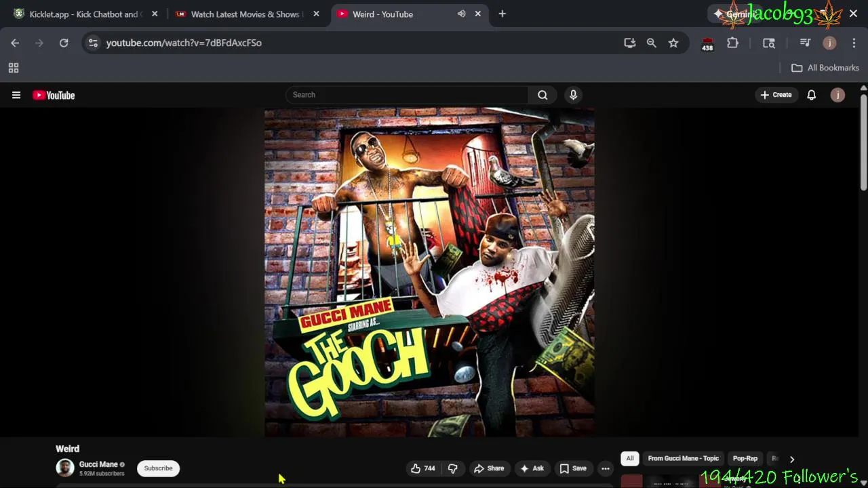Install app icon in the address bar
Screen dimensions: 868x488
tap(630, 43)
